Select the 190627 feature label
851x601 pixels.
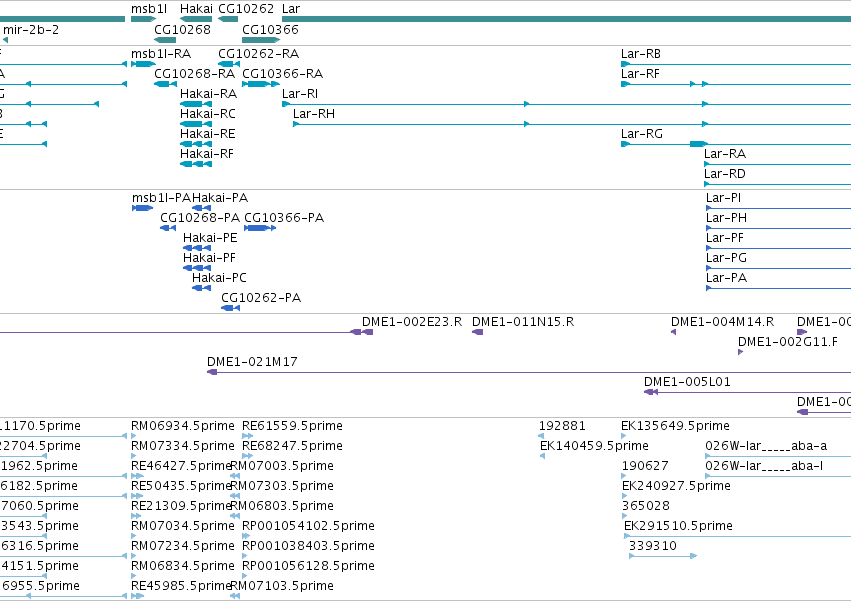(645, 466)
